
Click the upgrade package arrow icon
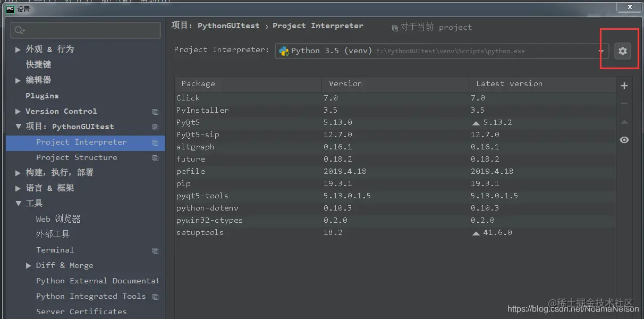[x=624, y=122]
